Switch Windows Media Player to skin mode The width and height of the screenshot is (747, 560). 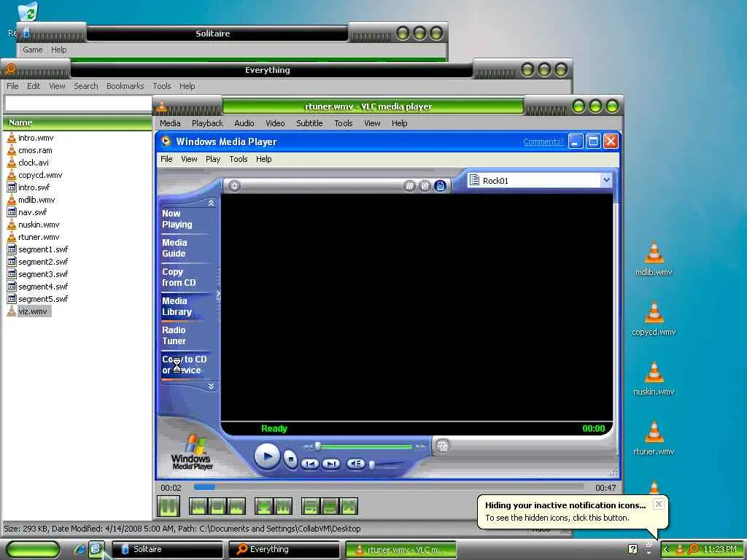click(x=443, y=446)
